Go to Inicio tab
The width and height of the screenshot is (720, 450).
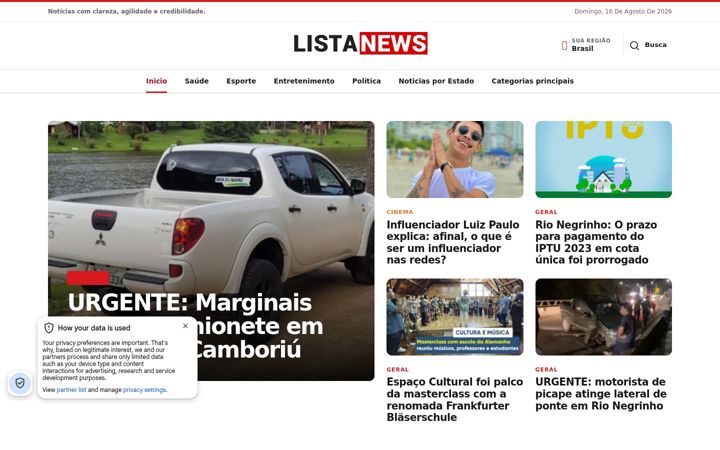point(157,81)
